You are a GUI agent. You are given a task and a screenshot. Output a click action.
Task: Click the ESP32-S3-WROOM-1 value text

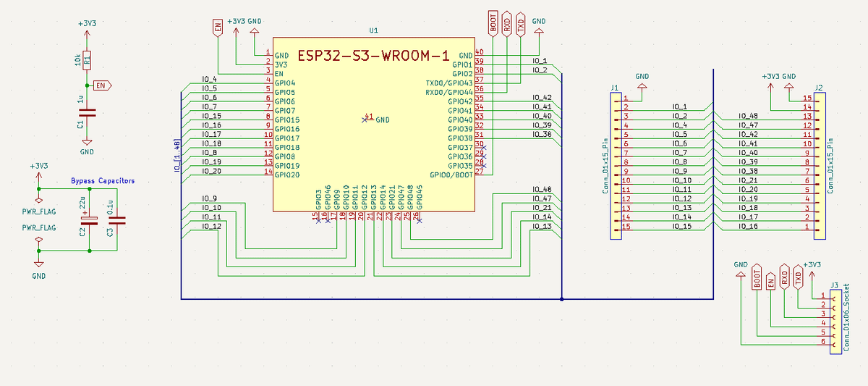(373, 56)
